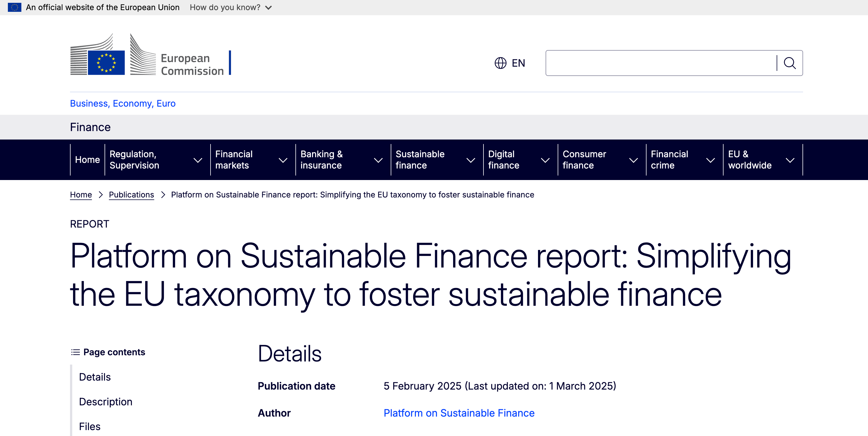Open the Sustainable finance dropdown arrow
Image resolution: width=868 pixels, height=436 pixels.
pyautogui.click(x=471, y=160)
